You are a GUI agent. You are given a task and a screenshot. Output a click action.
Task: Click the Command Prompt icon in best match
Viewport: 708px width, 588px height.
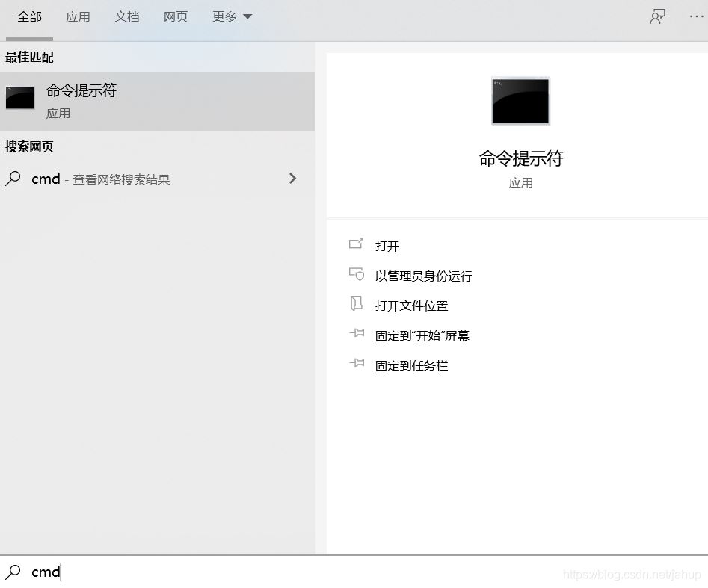click(x=19, y=97)
